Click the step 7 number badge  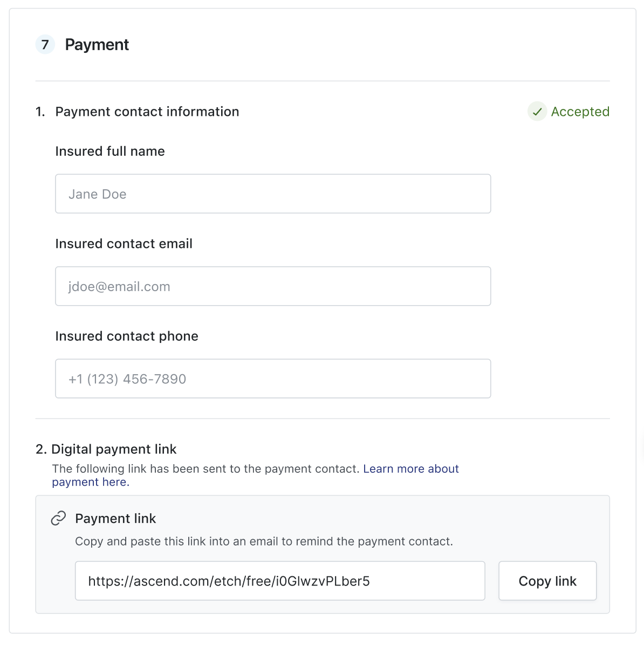pos(45,44)
